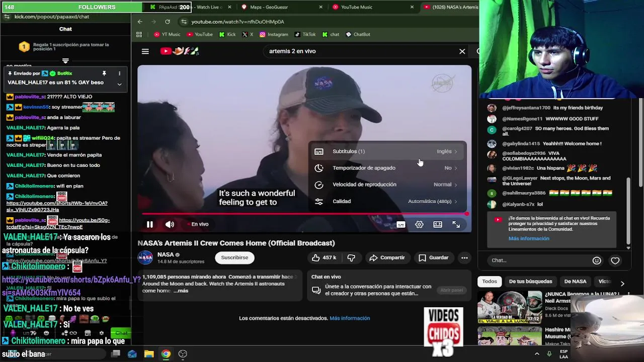Screen dimensions: 644x362
Task: Open the ChatBot bookmark
Action: click(x=358, y=35)
